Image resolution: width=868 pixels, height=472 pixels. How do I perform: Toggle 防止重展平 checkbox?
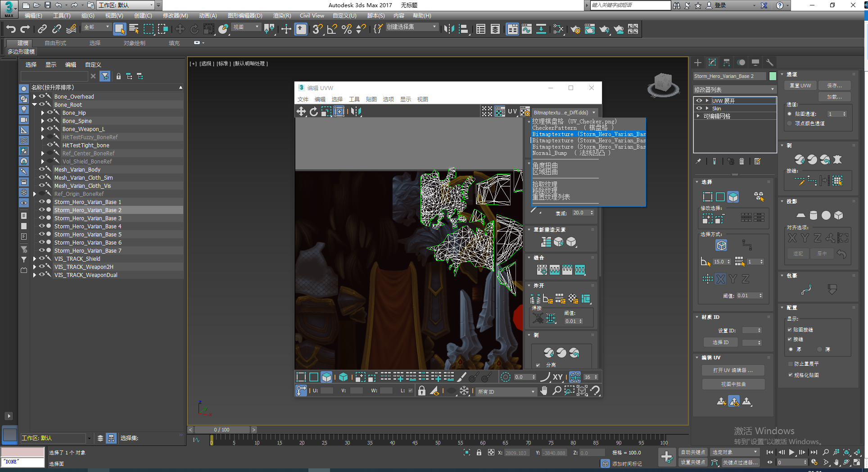pos(790,363)
